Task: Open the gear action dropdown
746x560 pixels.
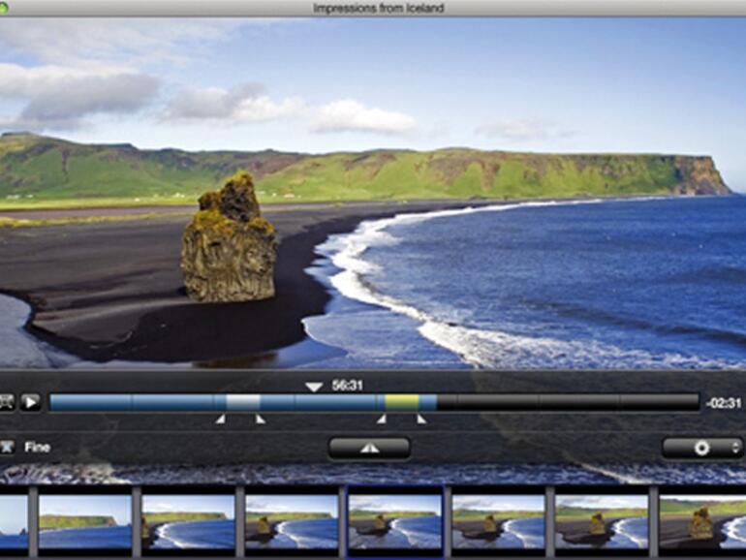Action: (x=701, y=449)
